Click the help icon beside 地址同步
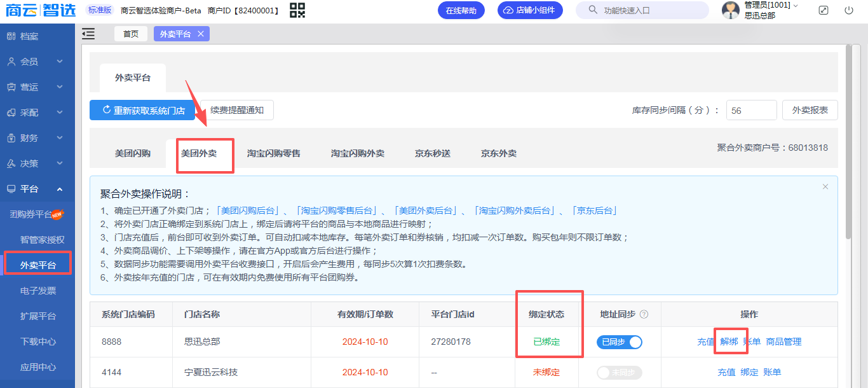Image resolution: width=868 pixels, height=388 pixels. click(644, 314)
